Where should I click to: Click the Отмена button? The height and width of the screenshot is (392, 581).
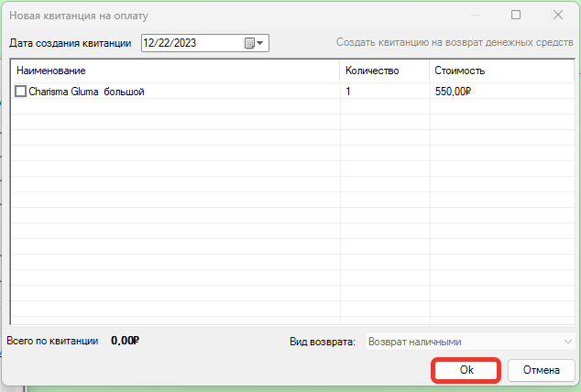540,370
